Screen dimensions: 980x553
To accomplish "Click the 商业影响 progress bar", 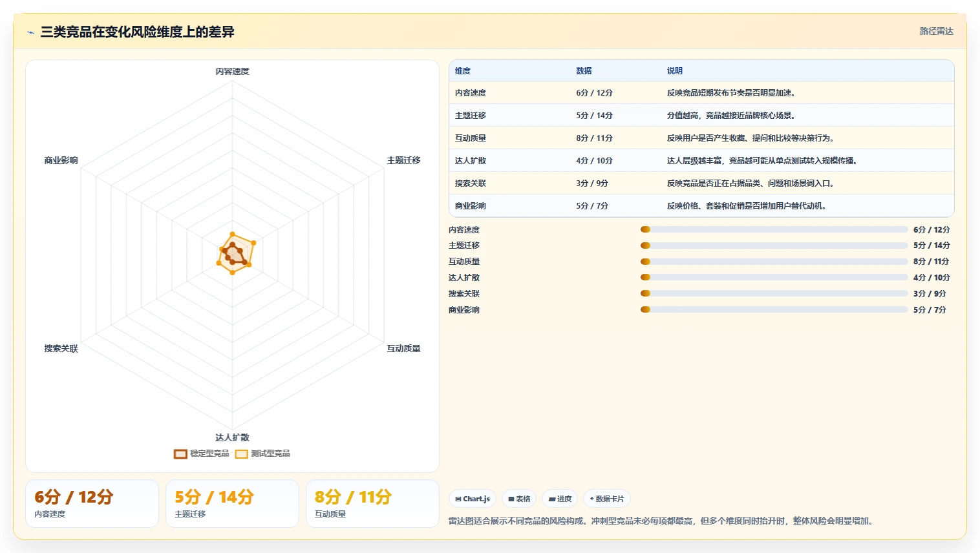I will tap(774, 309).
